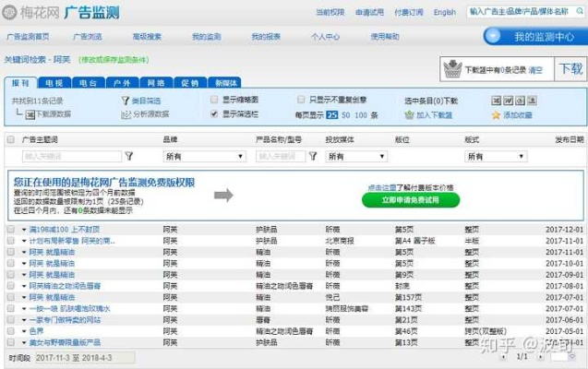The height and width of the screenshot is (369, 588).
Task: Tick the 只显示不重复创意 checkbox
Action: (301, 100)
